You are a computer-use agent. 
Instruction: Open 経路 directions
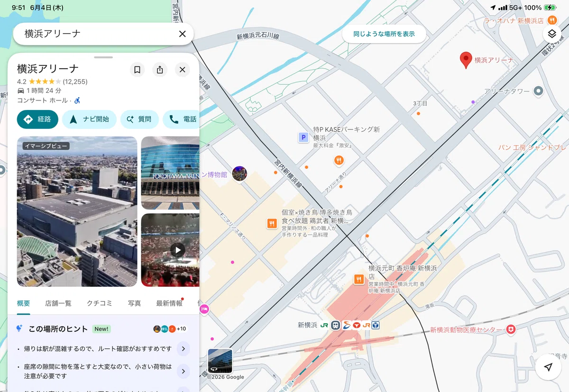coord(37,119)
